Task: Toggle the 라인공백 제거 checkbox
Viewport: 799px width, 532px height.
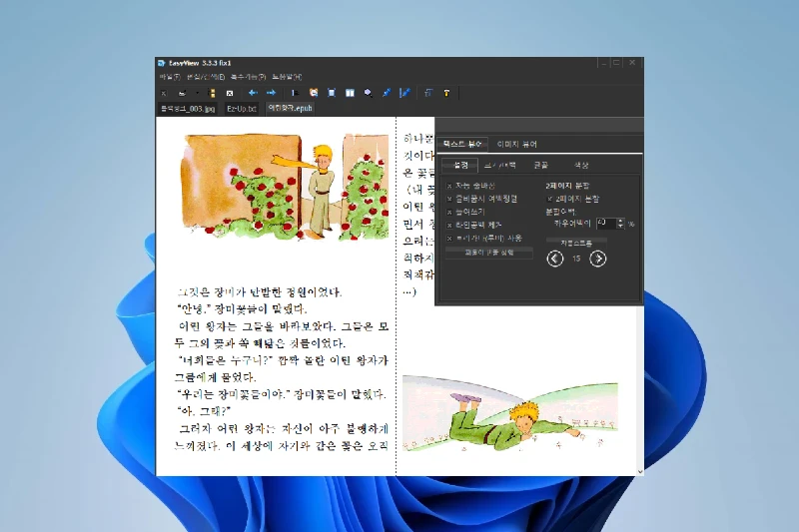Action: pyautogui.click(x=449, y=225)
